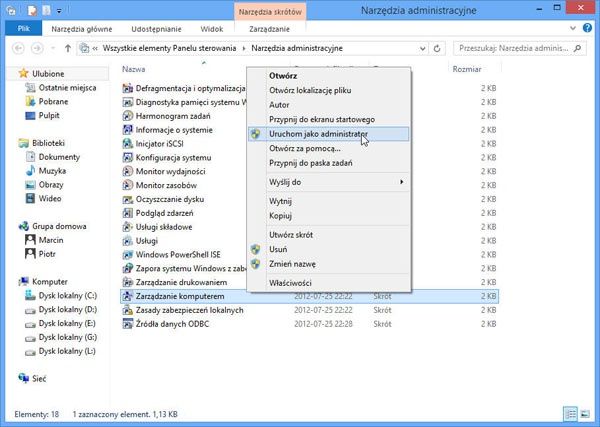Click the Usługi gear icon
Viewport: 600px width, 427px height.
[127, 241]
